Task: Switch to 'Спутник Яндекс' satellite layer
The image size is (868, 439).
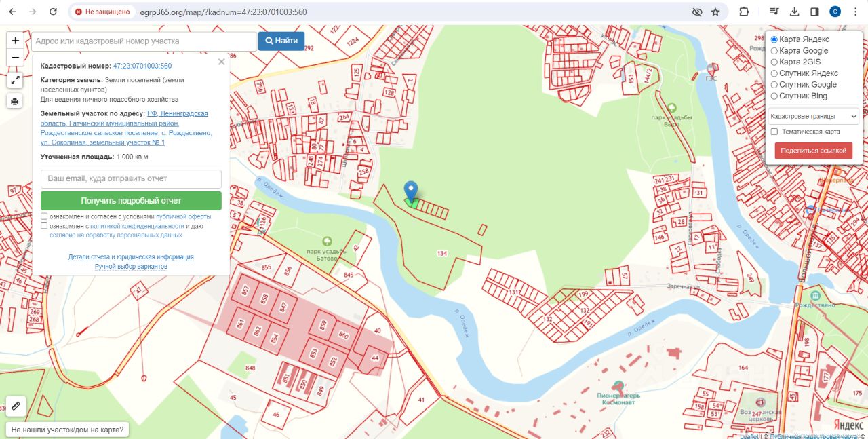Action: [x=774, y=73]
